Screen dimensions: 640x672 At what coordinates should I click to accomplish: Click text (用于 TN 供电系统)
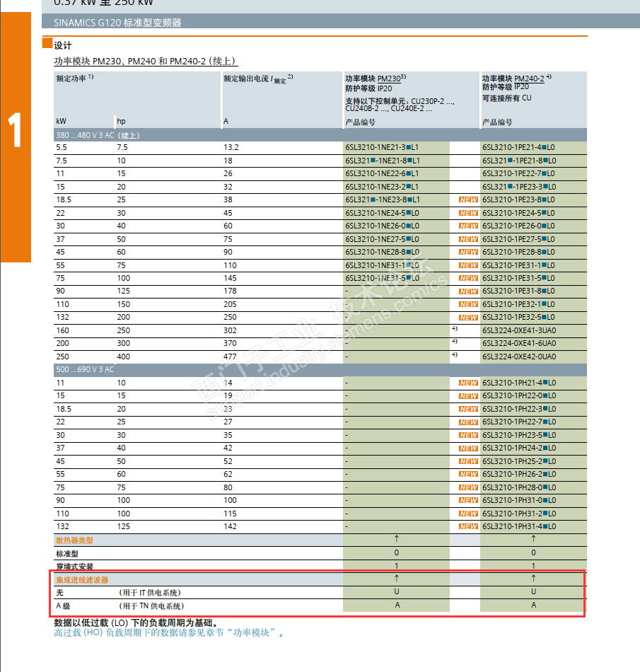151,606
